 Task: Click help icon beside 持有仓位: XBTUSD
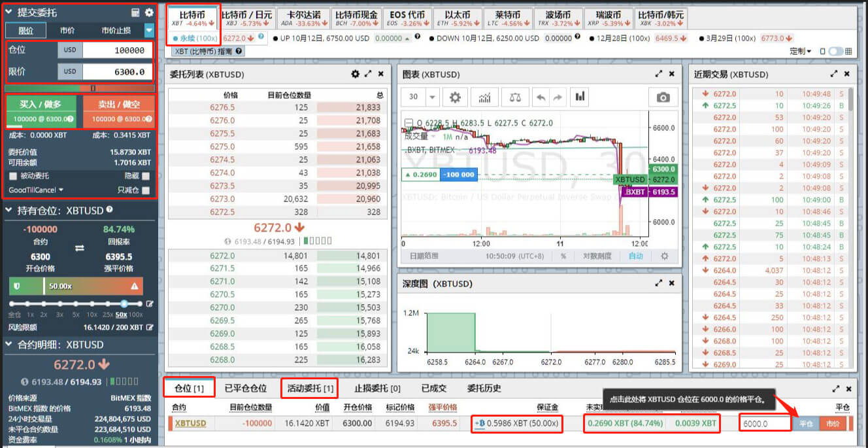[x=109, y=210]
